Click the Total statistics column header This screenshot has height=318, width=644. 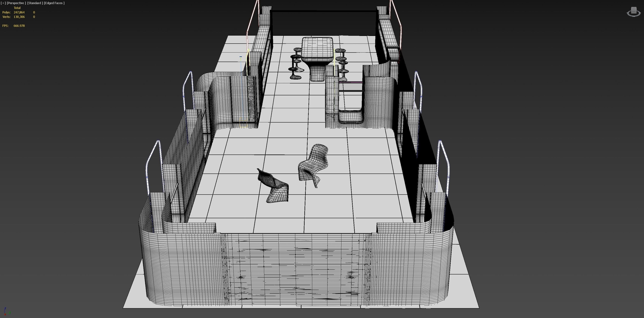tap(17, 8)
